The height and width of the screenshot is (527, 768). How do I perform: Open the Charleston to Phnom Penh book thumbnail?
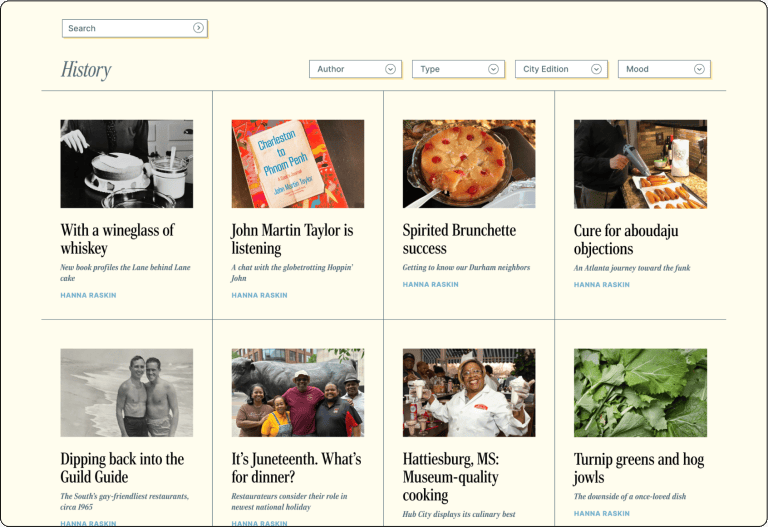pyautogui.click(x=298, y=164)
